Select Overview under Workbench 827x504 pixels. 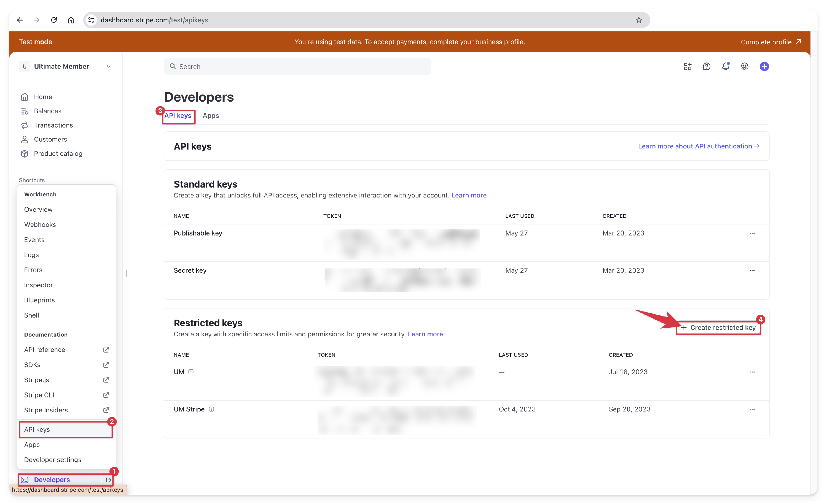click(66, 209)
